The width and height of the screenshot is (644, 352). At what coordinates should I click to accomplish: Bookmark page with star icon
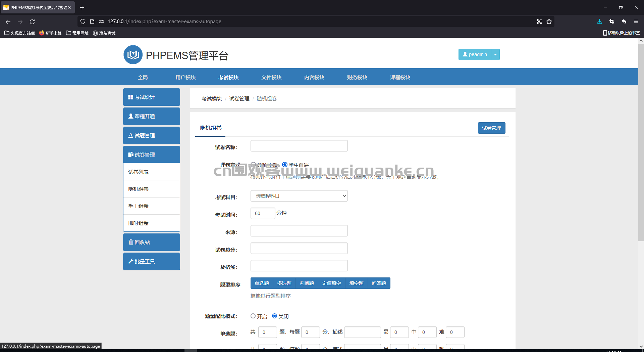pos(549,21)
